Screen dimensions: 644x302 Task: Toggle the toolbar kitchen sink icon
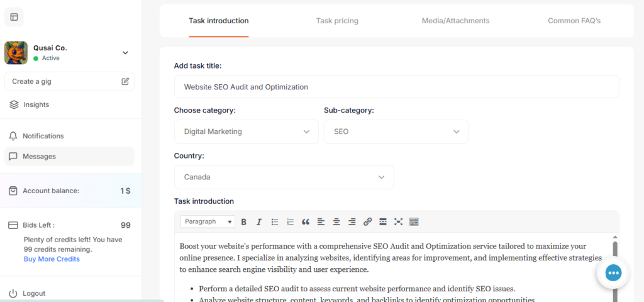coord(414,221)
